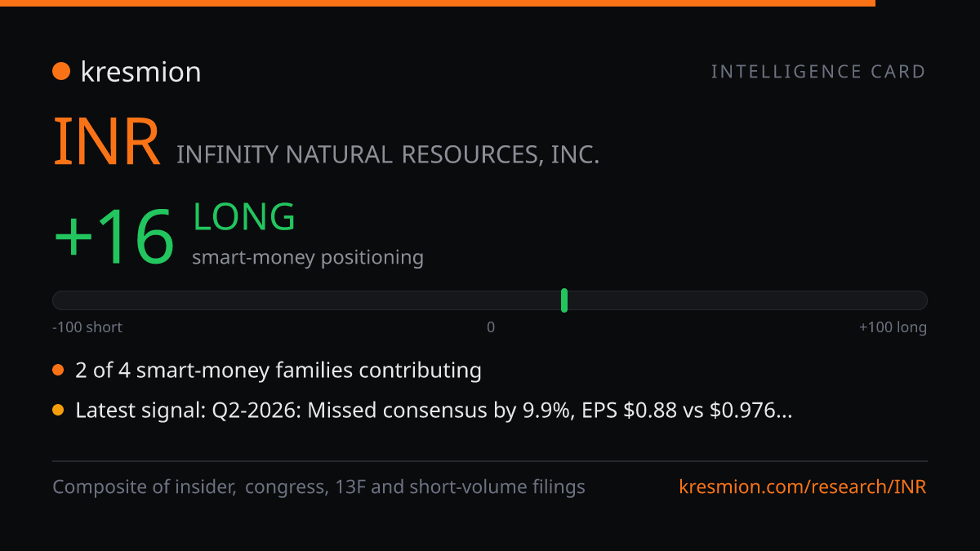Screen dimensions: 980x551
Task: Click the orange top accent bar
Action: 438,3
